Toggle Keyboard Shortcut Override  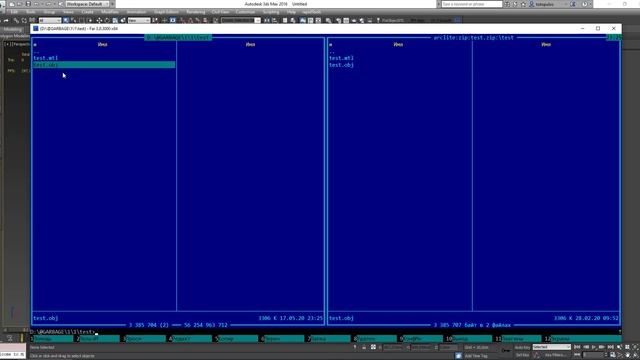pyautogui.click(x=173, y=20)
